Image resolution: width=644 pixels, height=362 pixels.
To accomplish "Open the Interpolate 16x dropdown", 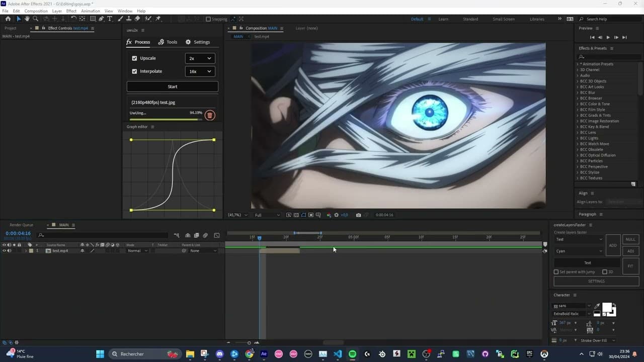I will (x=200, y=71).
